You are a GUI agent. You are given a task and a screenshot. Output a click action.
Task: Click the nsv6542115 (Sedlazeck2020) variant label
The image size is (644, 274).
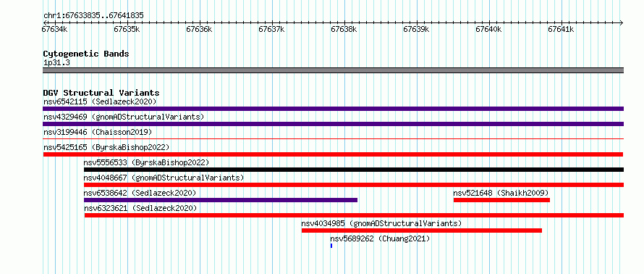click(x=100, y=101)
